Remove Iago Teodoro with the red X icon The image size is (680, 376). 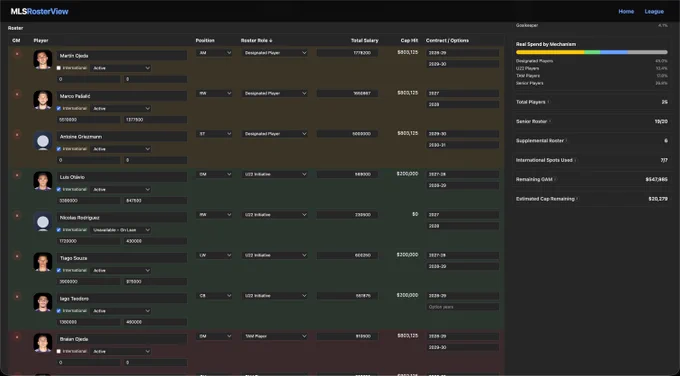17,297
